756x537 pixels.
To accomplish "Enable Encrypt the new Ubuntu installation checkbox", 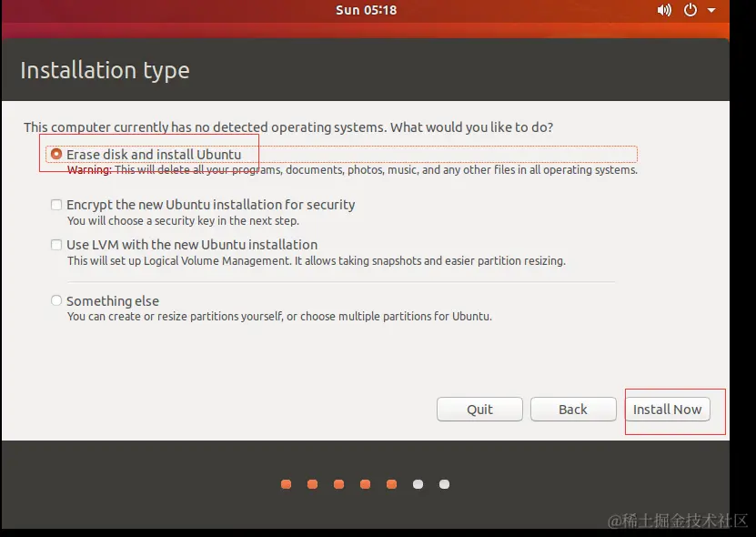I will [56, 205].
